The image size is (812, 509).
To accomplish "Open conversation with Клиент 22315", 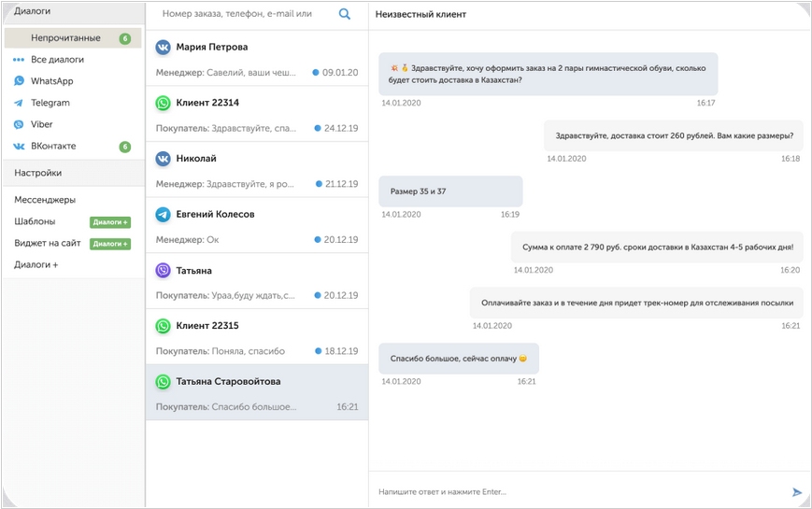I will 257,337.
